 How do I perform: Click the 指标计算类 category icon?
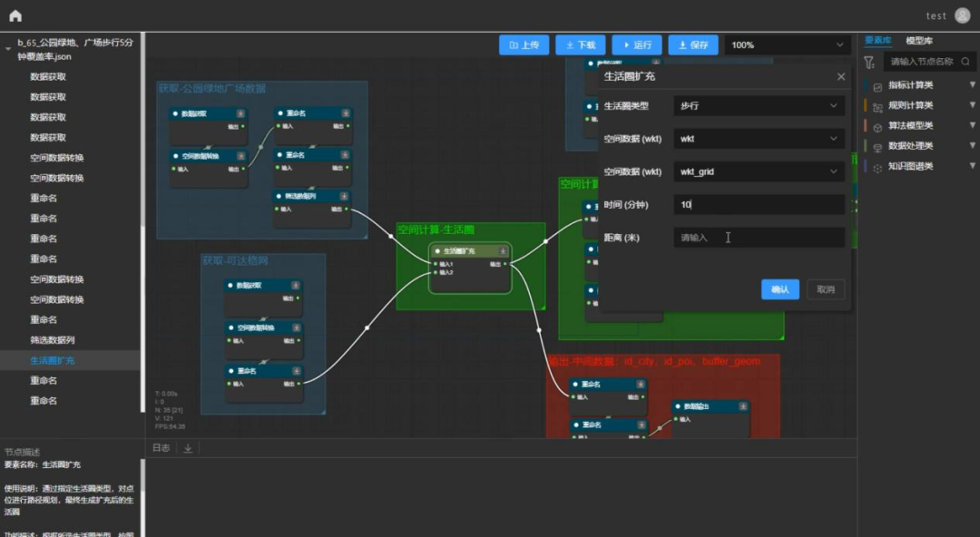pyautogui.click(x=877, y=87)
